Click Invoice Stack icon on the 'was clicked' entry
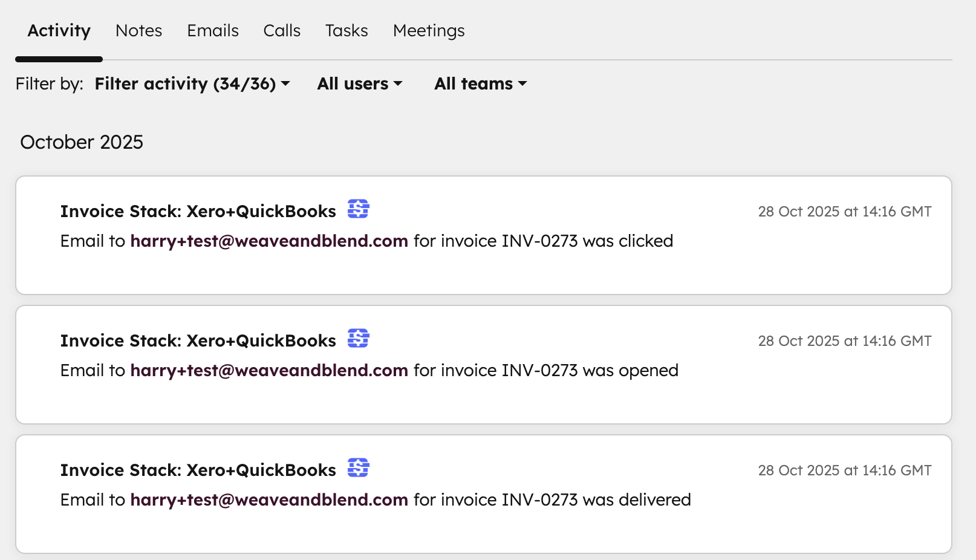 (358, 209)
